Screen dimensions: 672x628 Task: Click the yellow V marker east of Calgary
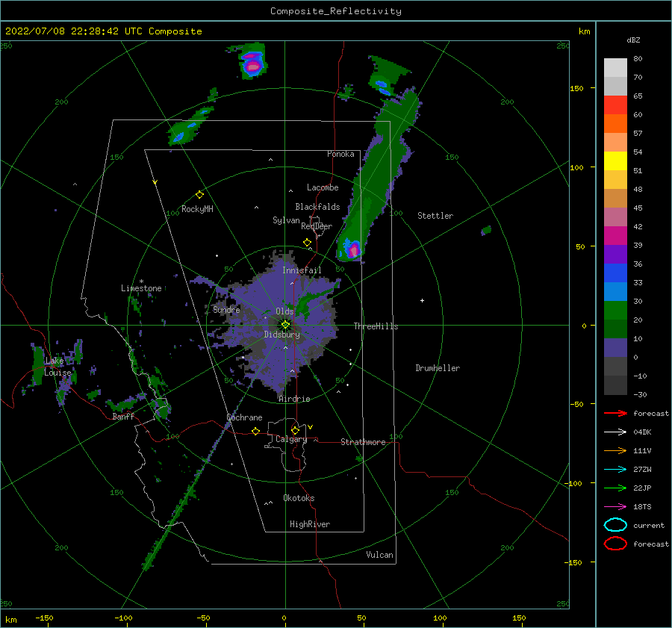click(310, 427)
